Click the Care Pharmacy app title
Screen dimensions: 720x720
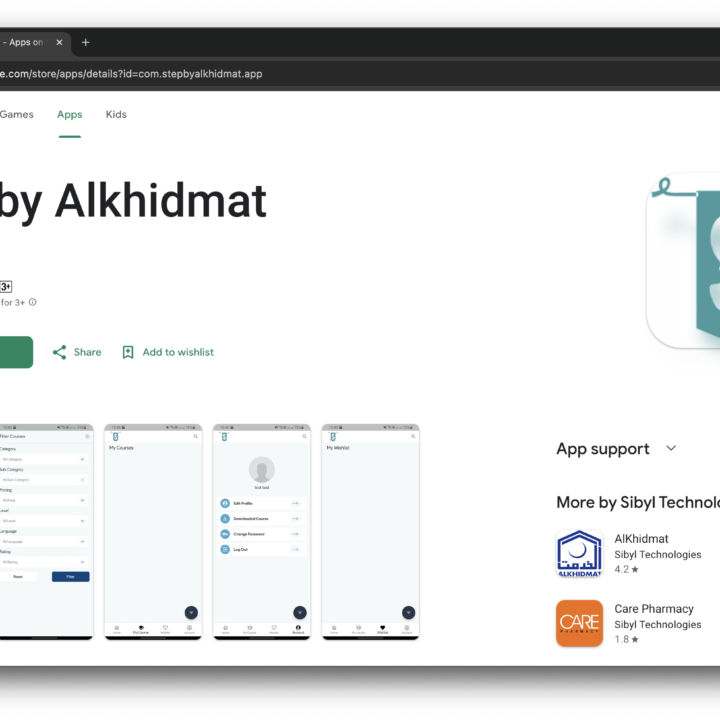[x=654, y=609]
